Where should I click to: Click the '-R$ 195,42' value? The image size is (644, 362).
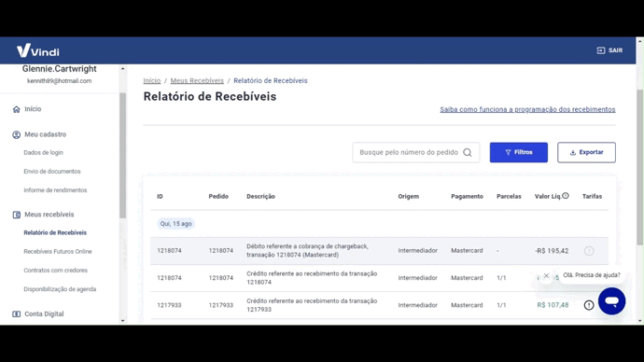point(552,251)
